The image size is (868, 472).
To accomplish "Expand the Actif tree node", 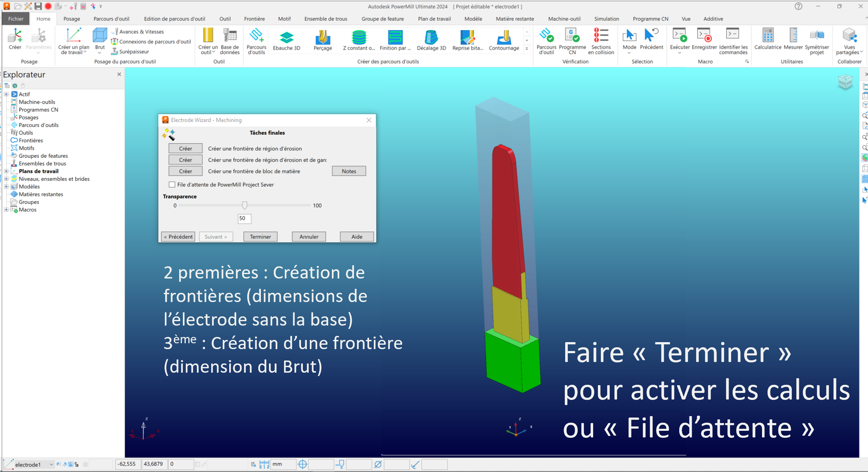I will (x=6, y=94).
